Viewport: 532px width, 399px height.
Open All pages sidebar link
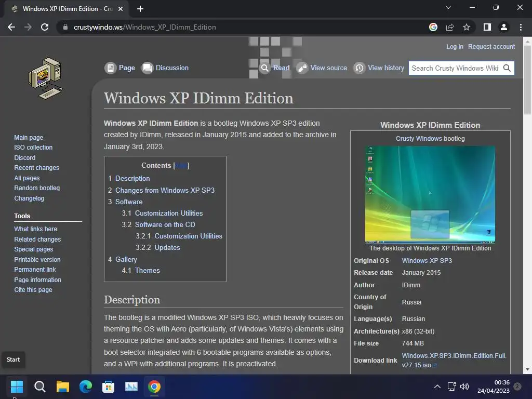pos(27,178)
